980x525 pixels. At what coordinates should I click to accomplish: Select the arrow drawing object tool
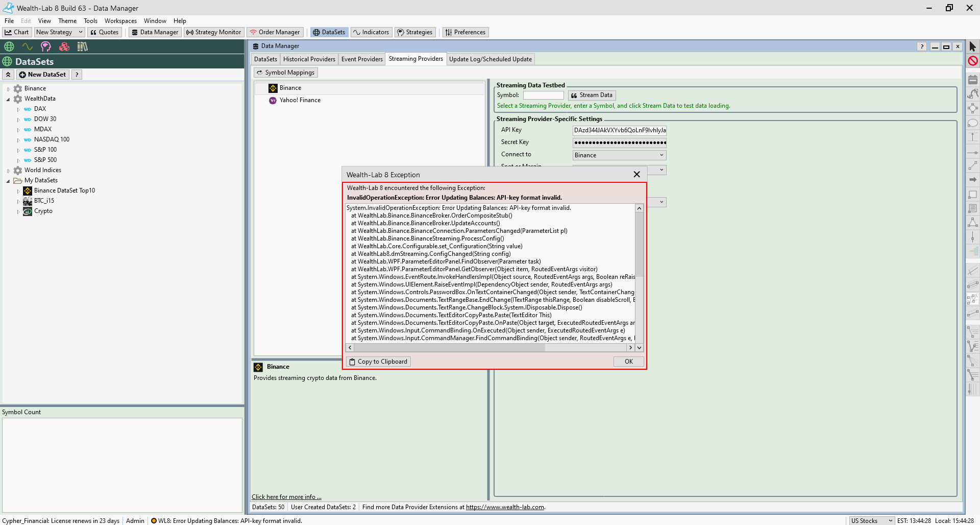(972, 180)
